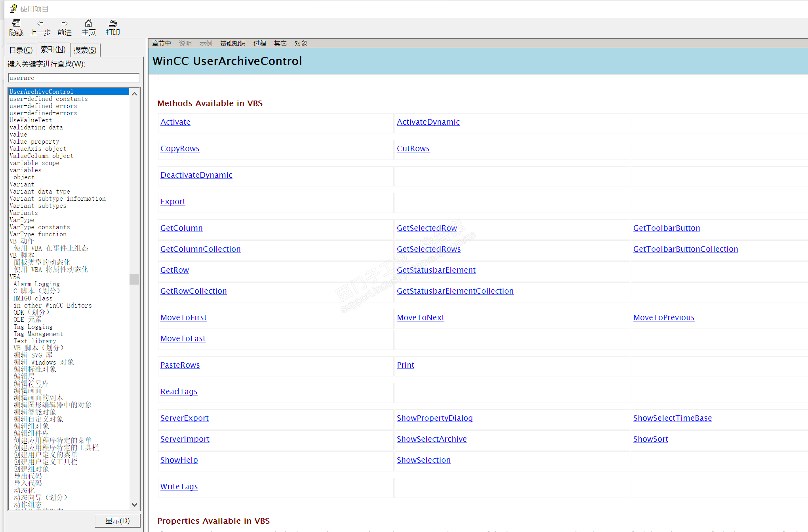808x532 pixels.
Task: Open the 基础知识 section menu
Action: click(232, 43)
